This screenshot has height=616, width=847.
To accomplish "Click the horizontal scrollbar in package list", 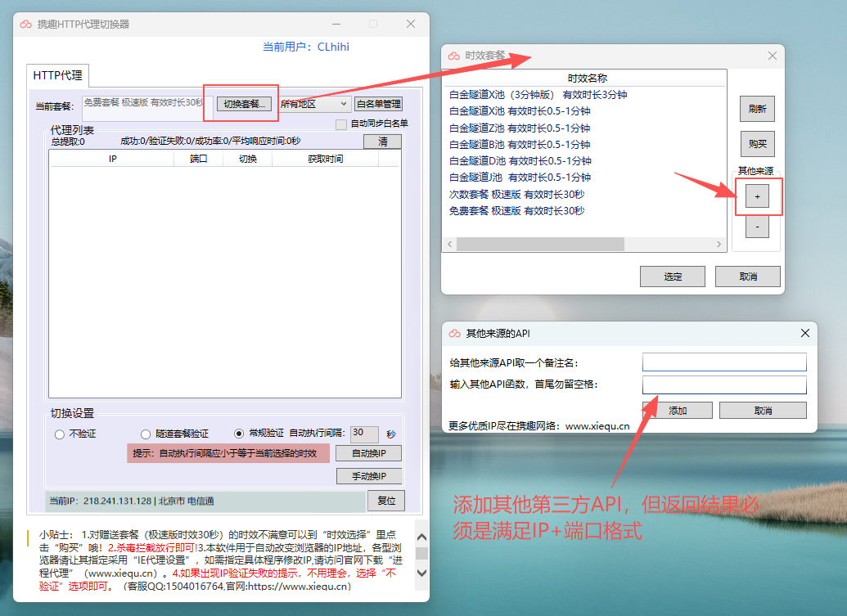I will tap(540, 244).
